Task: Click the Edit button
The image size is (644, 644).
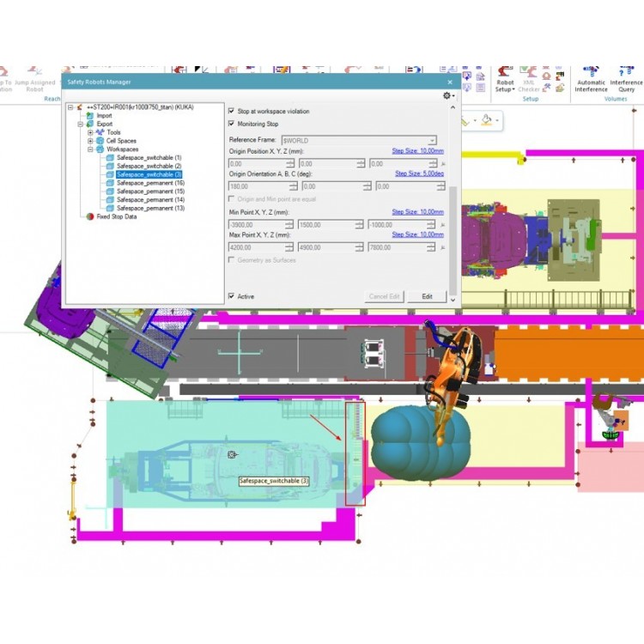Action: (427, 296)
